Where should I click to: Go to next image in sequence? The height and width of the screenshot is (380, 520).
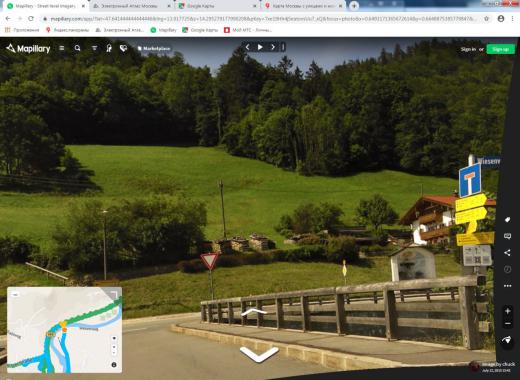[273, 47]
